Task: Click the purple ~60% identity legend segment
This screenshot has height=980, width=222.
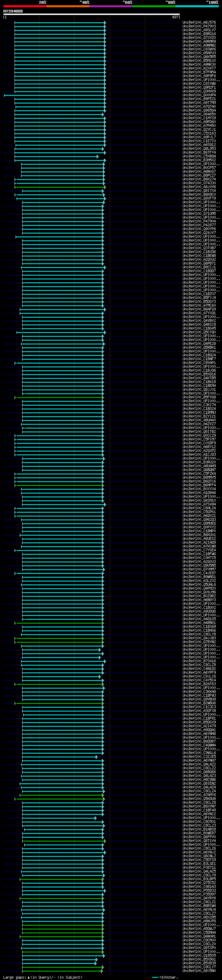Action: (x=111, y=6)
